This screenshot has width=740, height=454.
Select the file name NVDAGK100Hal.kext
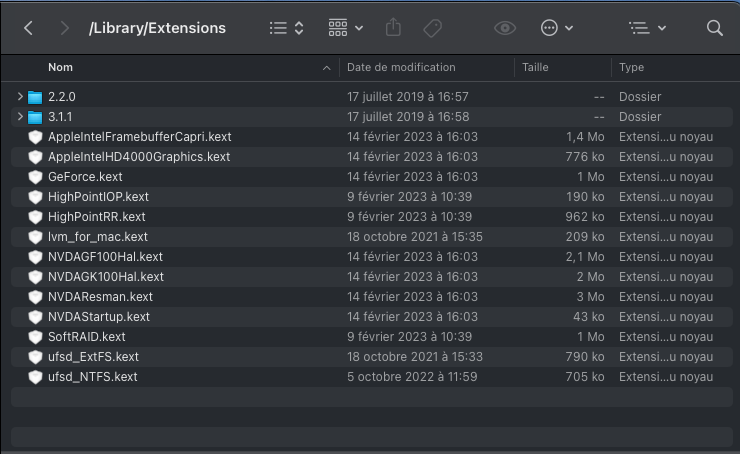tap(106, 277)
